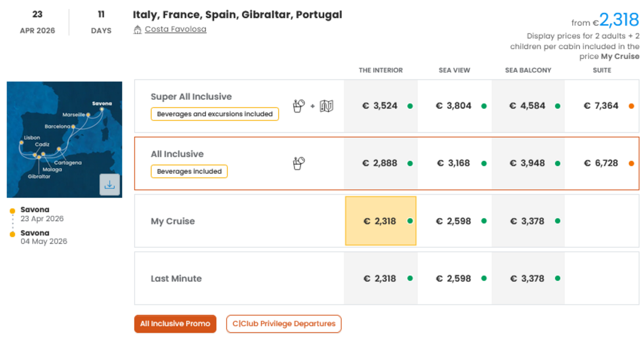Click C|Club Privilege Departures button

point(283,324)
